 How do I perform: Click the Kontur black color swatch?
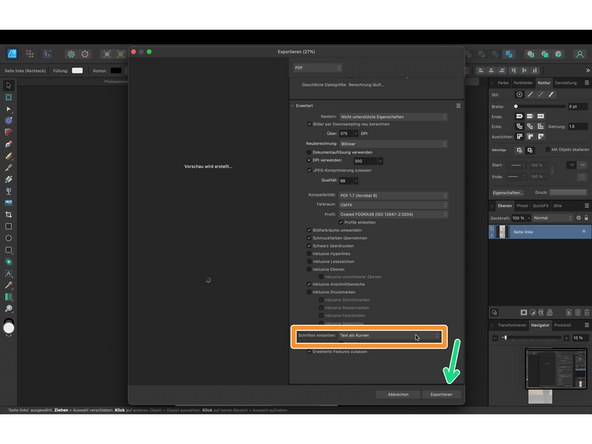116,71
